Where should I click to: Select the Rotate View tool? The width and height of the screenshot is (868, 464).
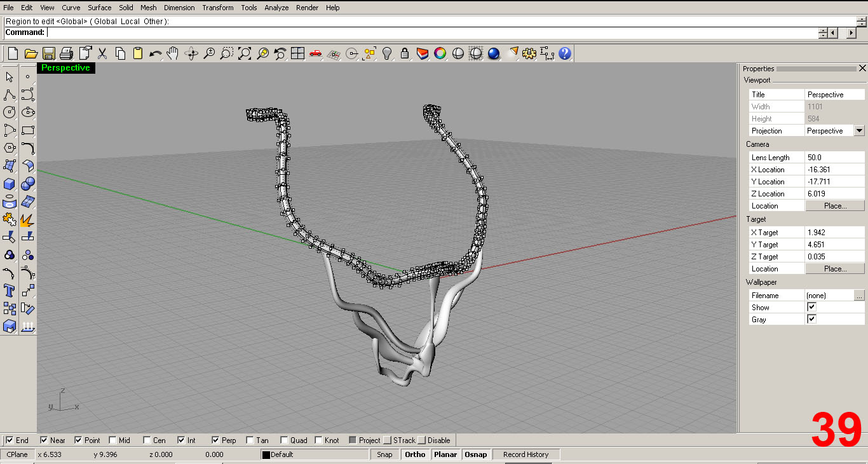point(191,53)
